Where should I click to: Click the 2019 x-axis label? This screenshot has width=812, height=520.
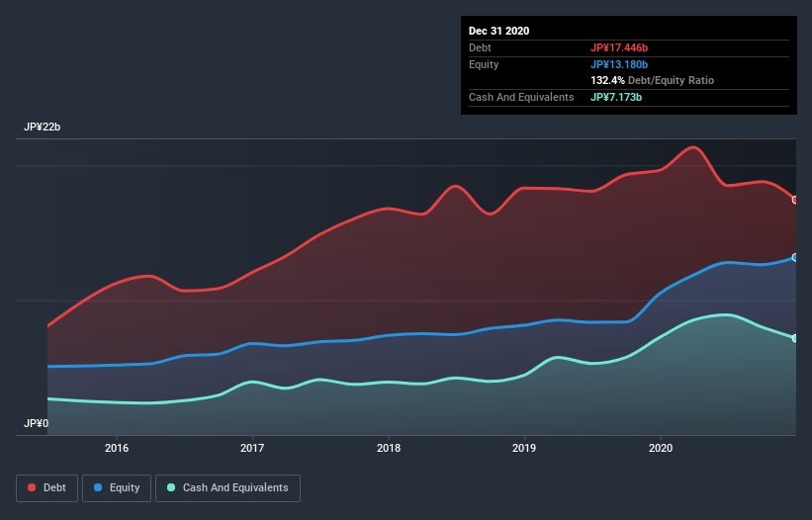[x=524, y=448]
